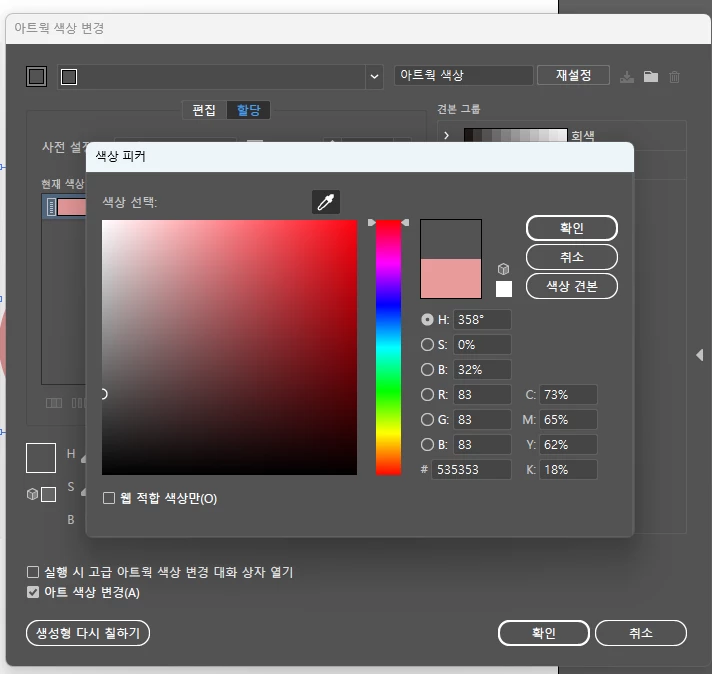Screen dimensions: 712x674
Task: Focus the R field showing 83
Action: (x=482, y=395)
